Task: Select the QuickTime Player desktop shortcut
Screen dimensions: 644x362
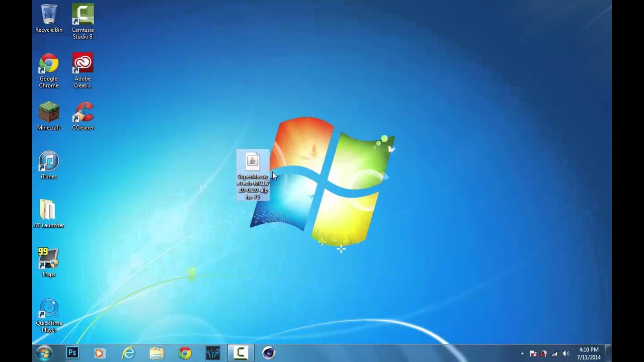Action: pos(49,316)
